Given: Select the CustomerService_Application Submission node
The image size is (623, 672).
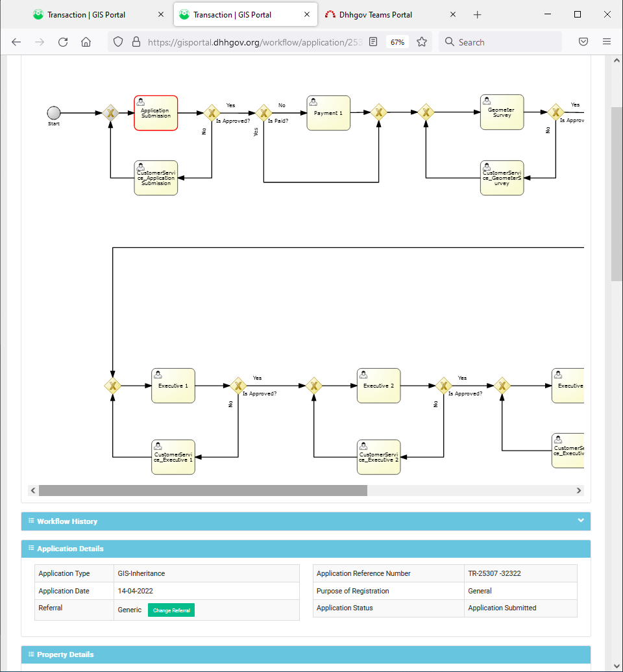Looking at the screenshot, I should click(x=156, y=178).
